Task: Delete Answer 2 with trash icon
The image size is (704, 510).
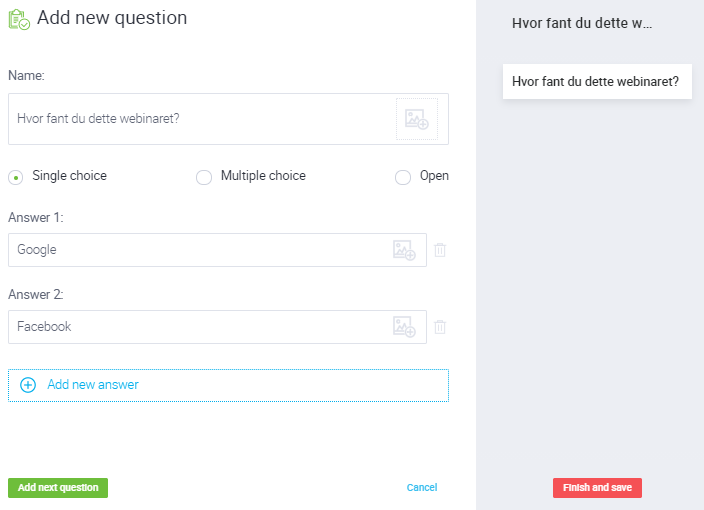Action: click(x=440, y=327)
